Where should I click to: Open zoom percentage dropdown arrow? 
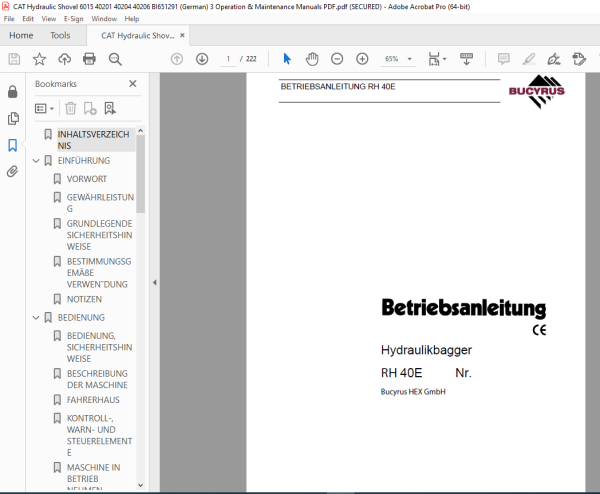click(409, 59)
